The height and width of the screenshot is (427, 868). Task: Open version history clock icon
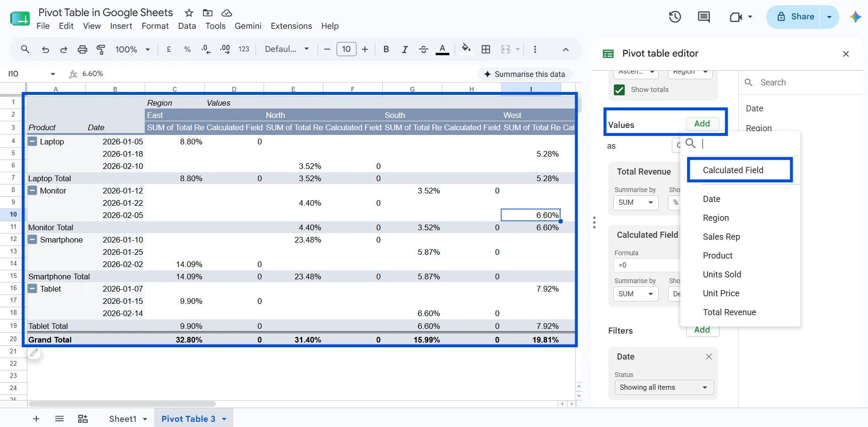point(675,17)
